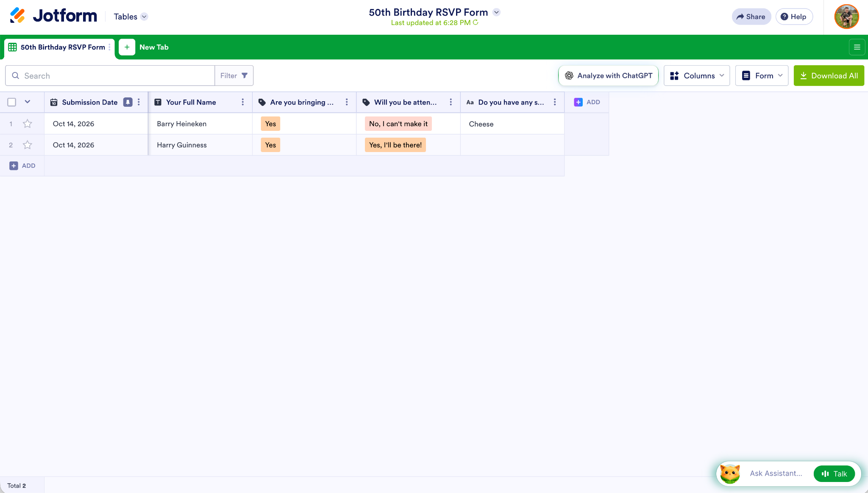The height and width of the screenshot is (493, 868).
Task: Open Submission Date column options menu
Action: [x=139, y=102]
